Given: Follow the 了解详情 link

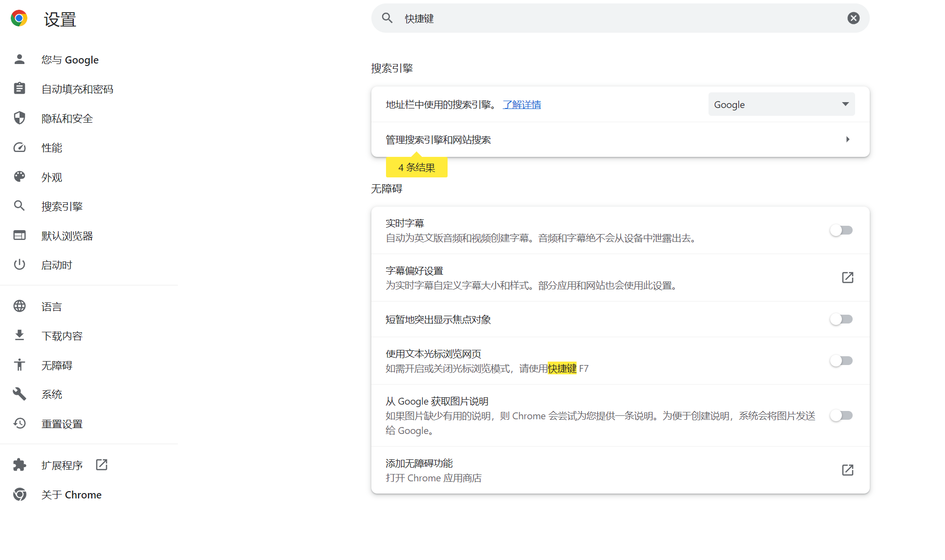Looking at the screenshot, I should (522, 105).
